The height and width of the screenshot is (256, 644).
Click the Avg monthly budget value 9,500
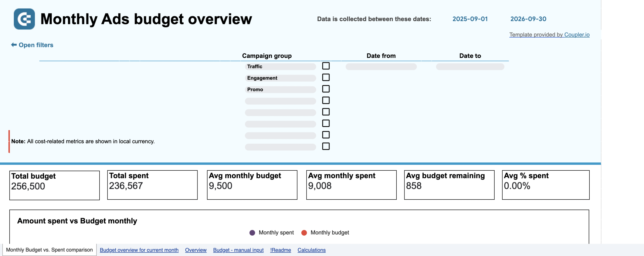pyautogui.click(x=220, y=186)
